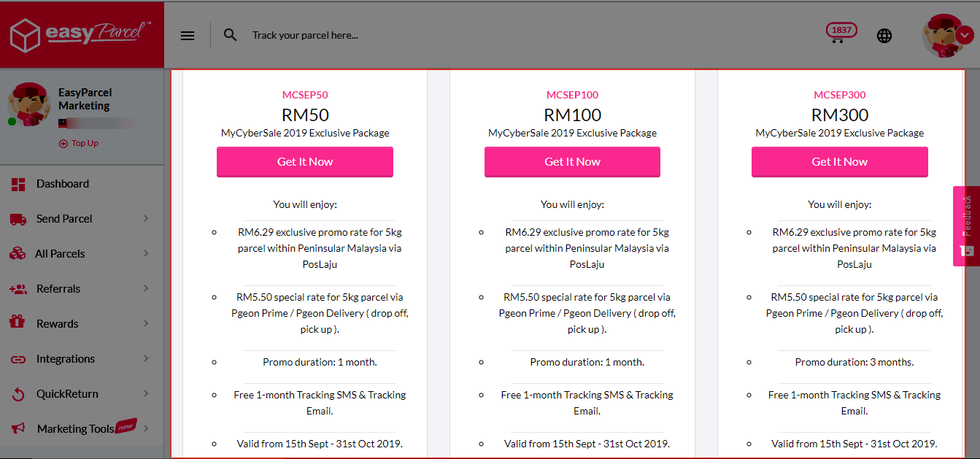Open the shopping cart with 1837 items
This screenshot has height=459, width=980.
coord(839,34)
